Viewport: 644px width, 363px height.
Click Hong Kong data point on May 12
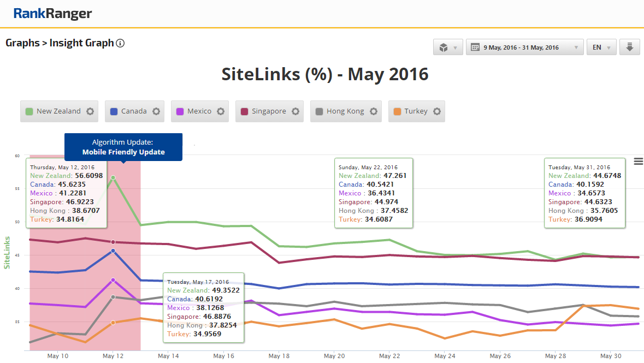point(113,297)
